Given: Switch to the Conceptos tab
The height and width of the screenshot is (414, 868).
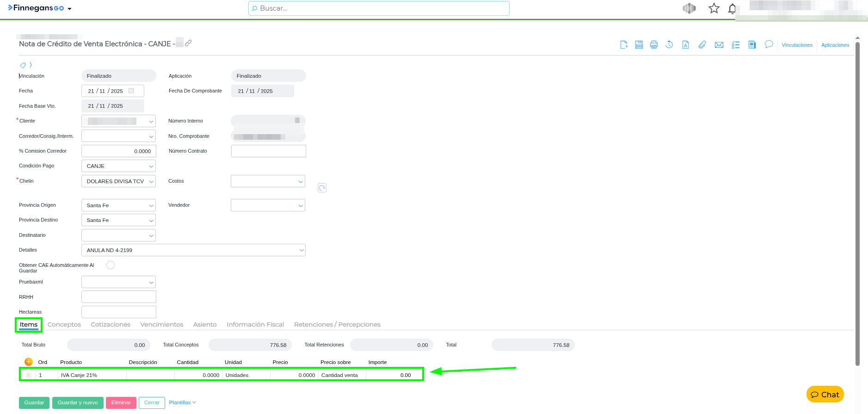Looking at the screenshot, I should click(64, 325).
